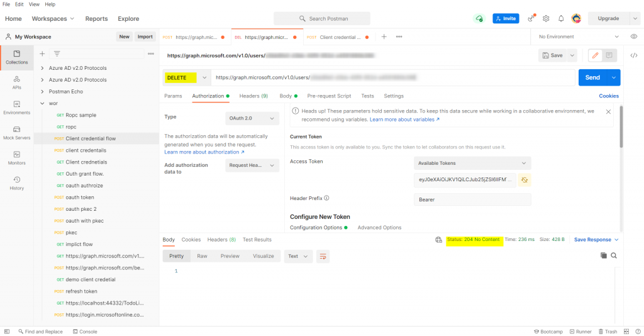Click the satellite capture requests icon
644x336 pixels.
click(531, 18)
